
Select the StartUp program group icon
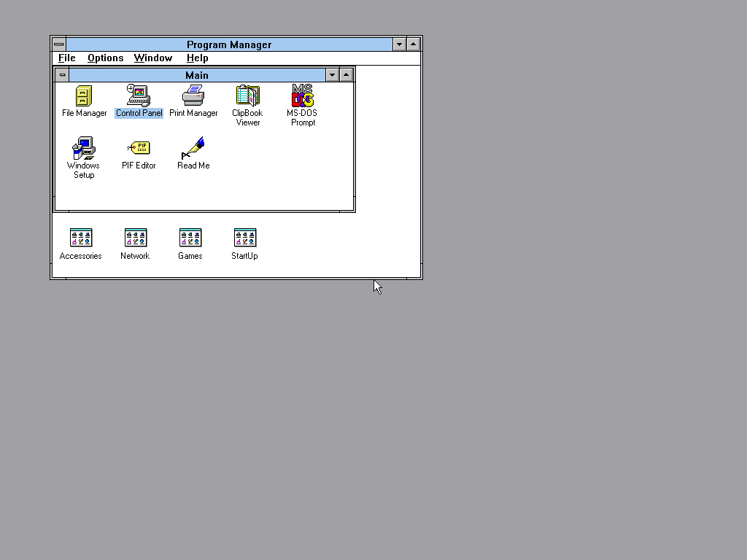[245, 238]
